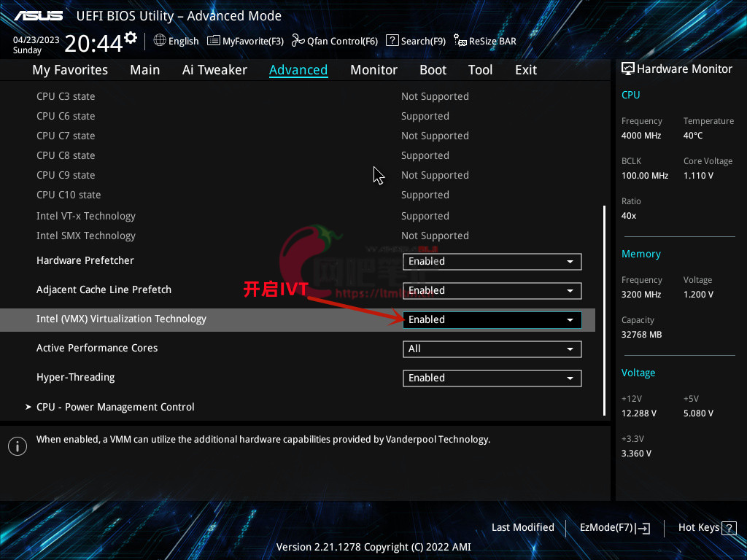747x560 pixels.
Task: Click the memory capacity value 32768 MB
Action: [642, 335]
